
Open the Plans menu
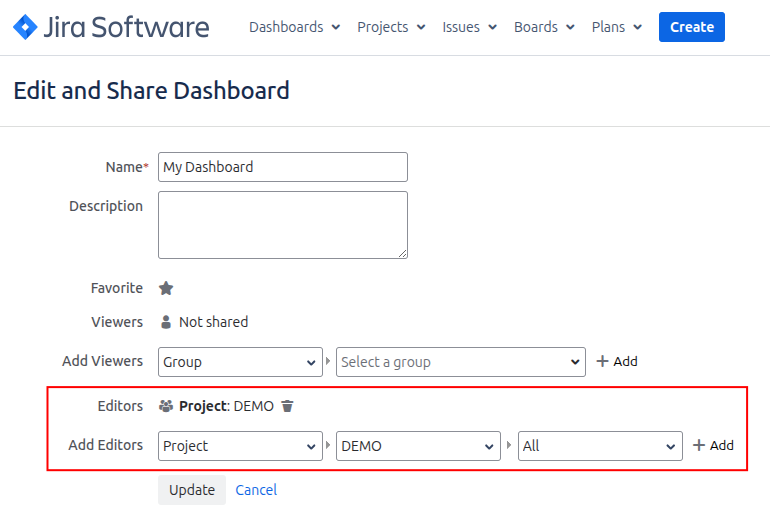[617, 27]
